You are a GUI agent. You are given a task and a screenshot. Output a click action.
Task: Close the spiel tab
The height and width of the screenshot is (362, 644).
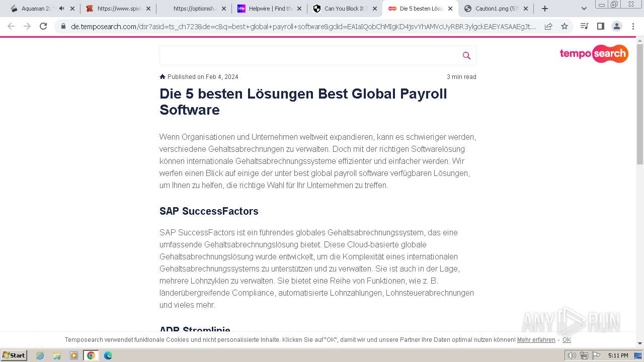[x=148, y=9]
